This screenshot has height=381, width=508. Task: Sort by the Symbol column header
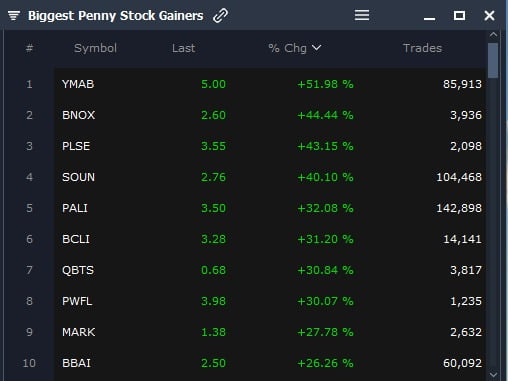coord(95,48)
